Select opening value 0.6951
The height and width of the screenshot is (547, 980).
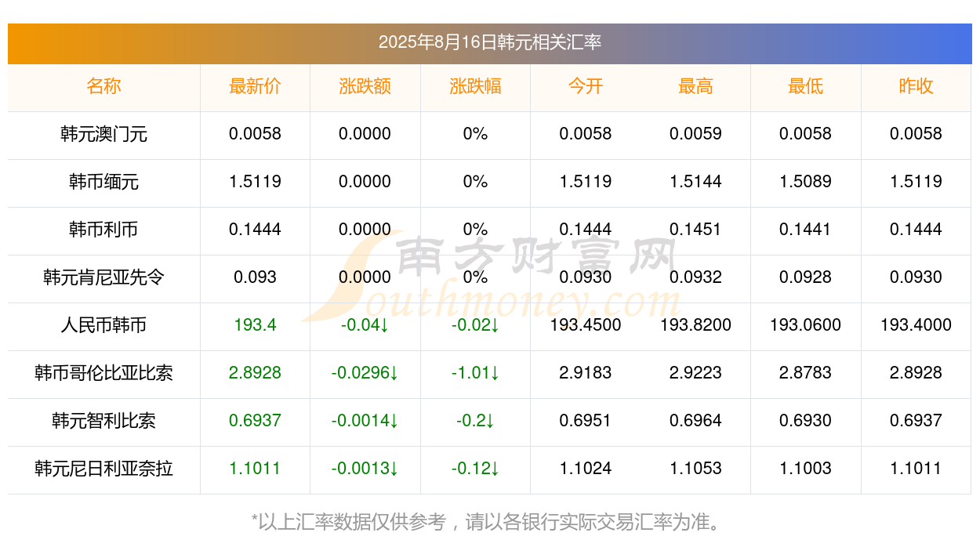[586, 421]
